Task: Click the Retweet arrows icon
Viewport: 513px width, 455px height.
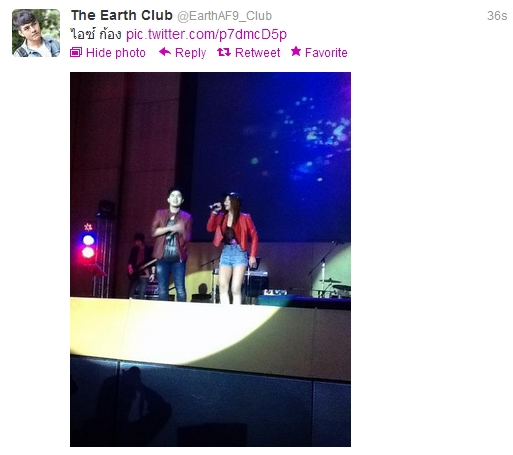Action: [224, 52]
